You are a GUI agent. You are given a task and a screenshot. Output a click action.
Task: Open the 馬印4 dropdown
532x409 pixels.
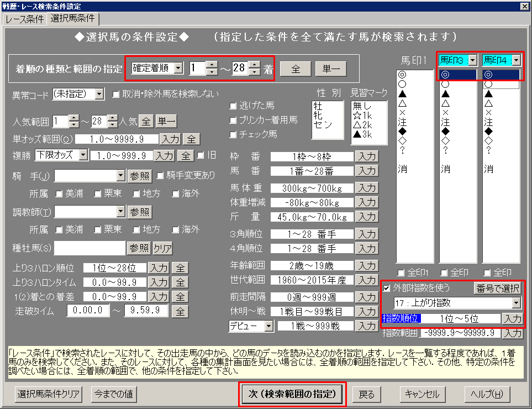[516, 60]
